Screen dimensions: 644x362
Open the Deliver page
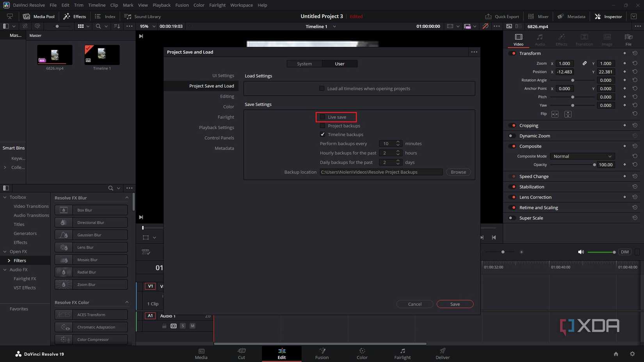click(442, 354)
